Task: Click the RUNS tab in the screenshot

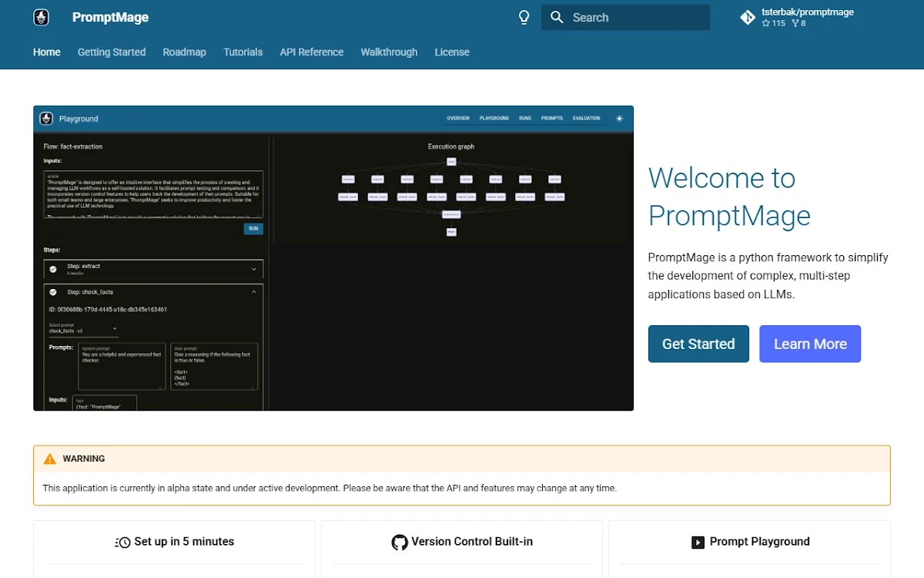Action: [x=525, y=119]
